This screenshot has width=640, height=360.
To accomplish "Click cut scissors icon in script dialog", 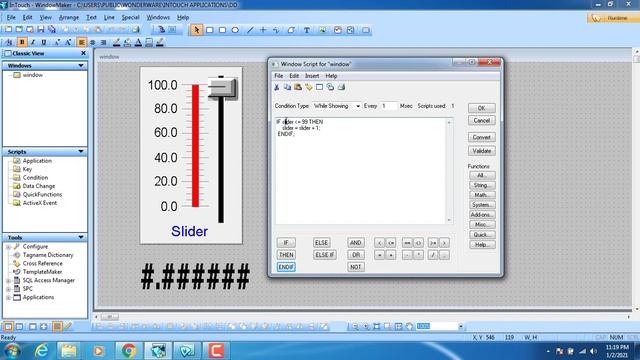I will pos(277,87).
